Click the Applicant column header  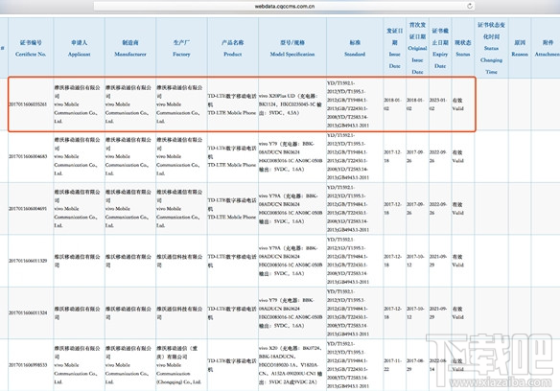pos(80,48)
